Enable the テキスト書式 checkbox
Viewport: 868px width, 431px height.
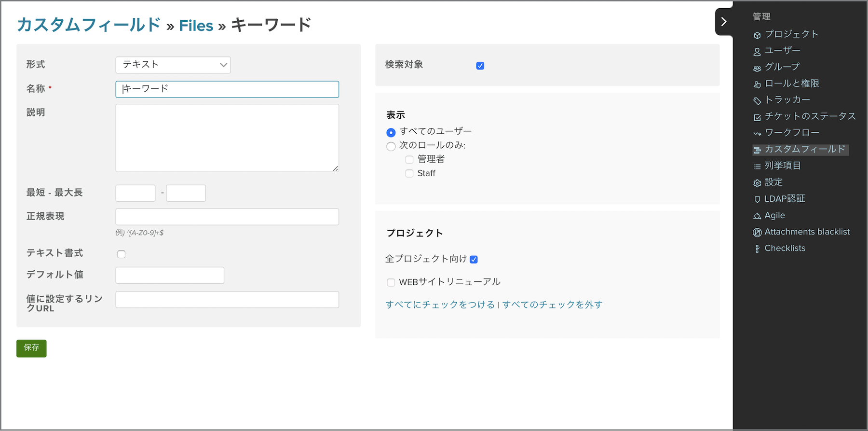pyautogui.click(x=122, y=254)
